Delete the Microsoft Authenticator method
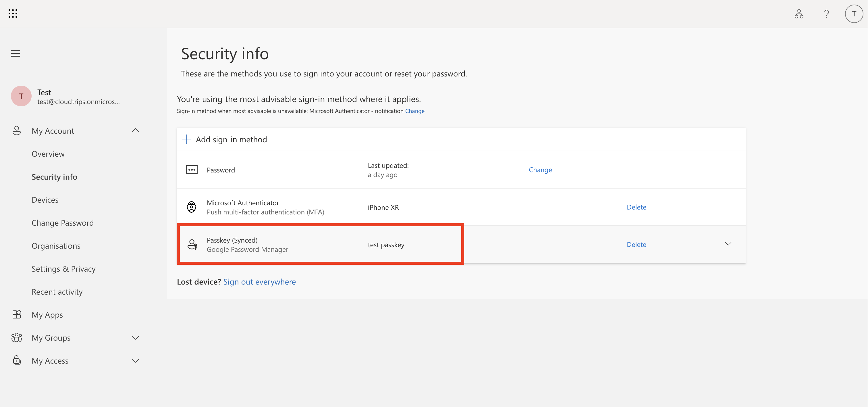The image size is (868, 407). click(636, 207)
